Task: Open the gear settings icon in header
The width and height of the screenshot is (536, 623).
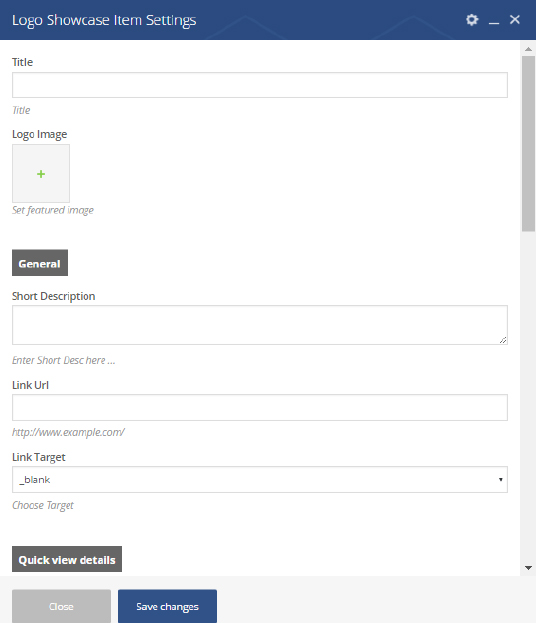Action: pyautogui.click(x=472, y=19)
